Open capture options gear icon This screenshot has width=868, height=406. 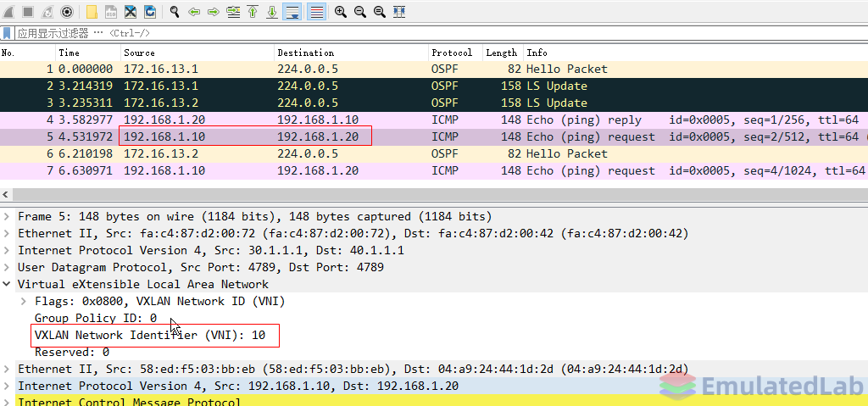click(x=67, y=12)
